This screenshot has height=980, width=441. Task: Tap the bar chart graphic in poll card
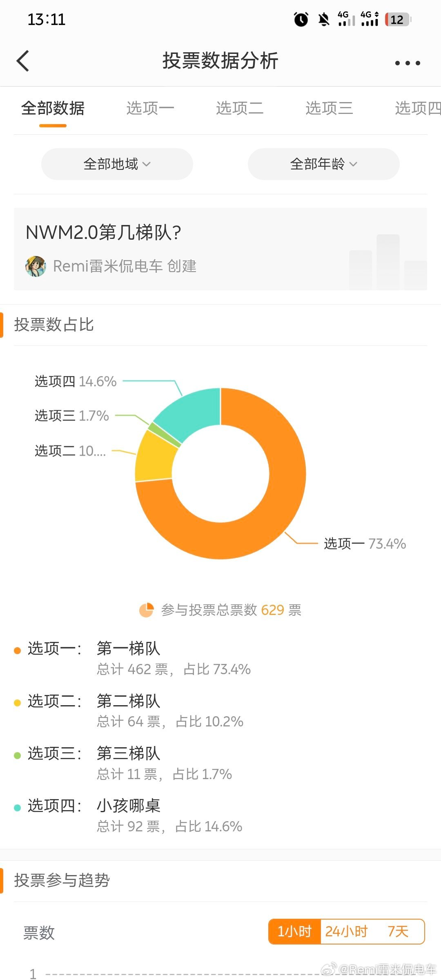388,262
